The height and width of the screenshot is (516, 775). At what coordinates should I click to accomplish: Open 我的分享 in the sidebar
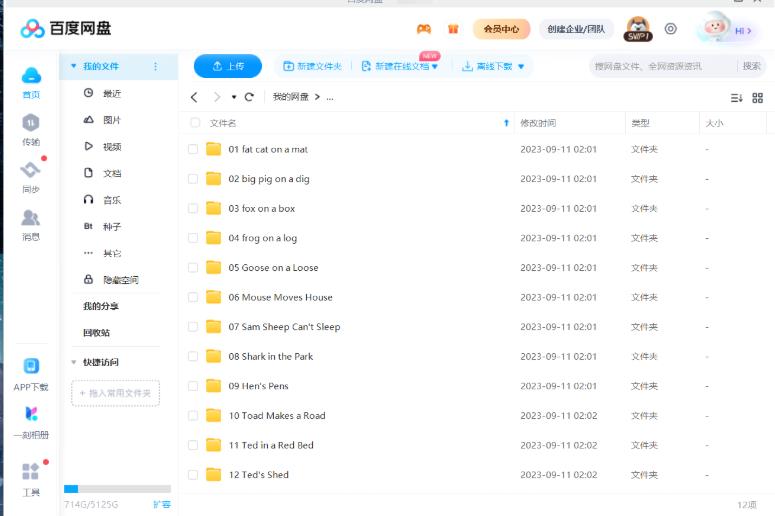[x=101, y=306]
